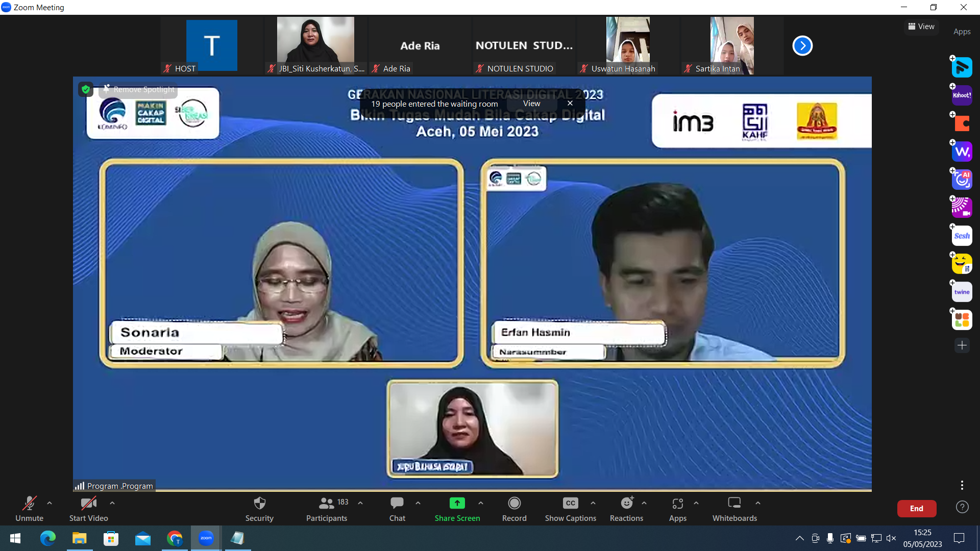
Task: Open Microsoft Store from the taskbar
Action: pyautogui.click(x=111, y=538)
